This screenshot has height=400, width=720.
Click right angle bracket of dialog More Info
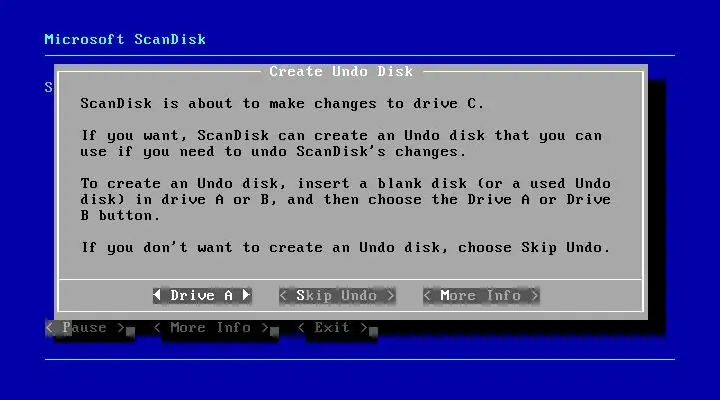535,296
